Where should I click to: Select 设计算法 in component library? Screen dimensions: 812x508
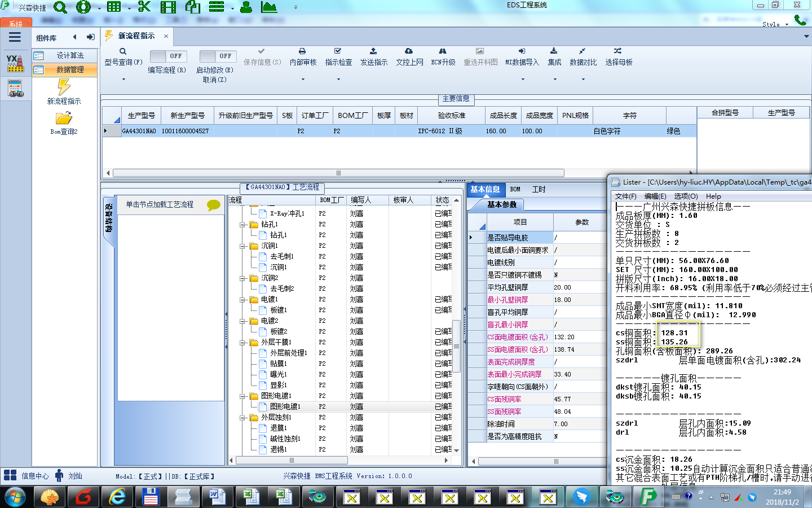pos(64,55)
